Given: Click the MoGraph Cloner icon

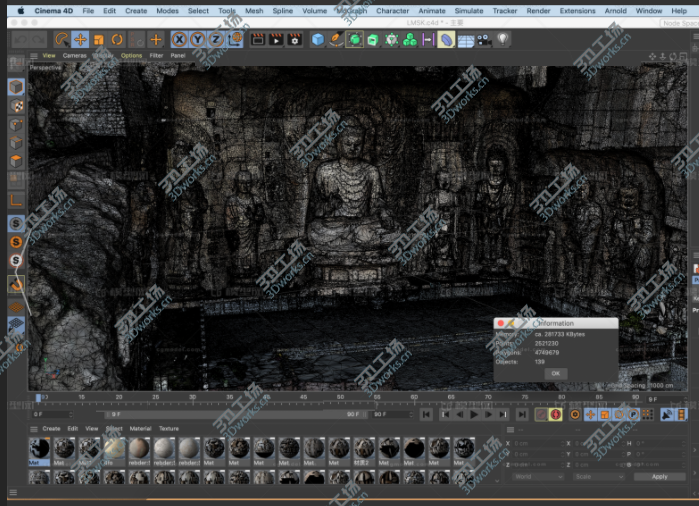Looking at the screenshot, I should coord(391,40).
